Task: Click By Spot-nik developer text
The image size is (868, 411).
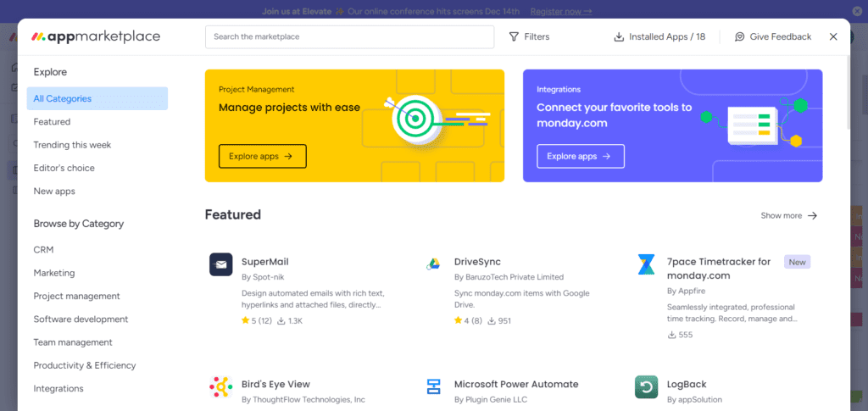Action: coord(263,277)
